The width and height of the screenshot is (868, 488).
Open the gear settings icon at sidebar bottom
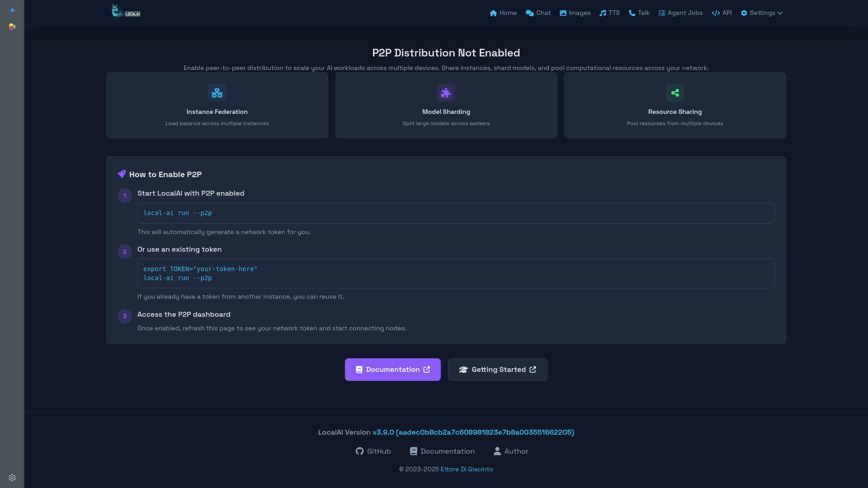(12, 478)
